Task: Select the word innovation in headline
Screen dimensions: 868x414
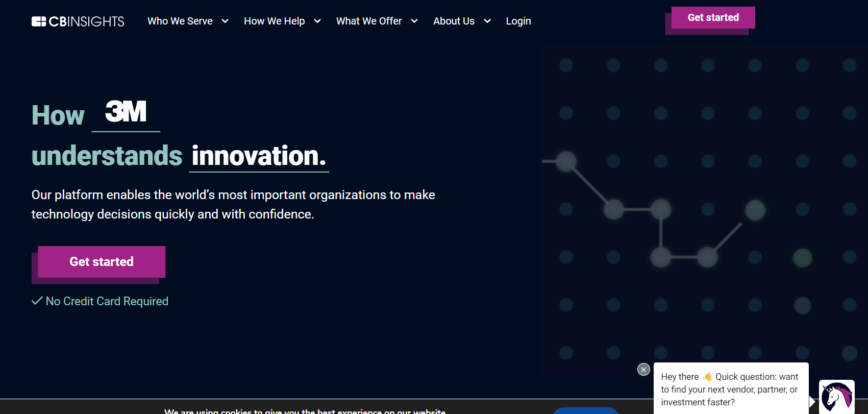Action: tap(259, 156)
